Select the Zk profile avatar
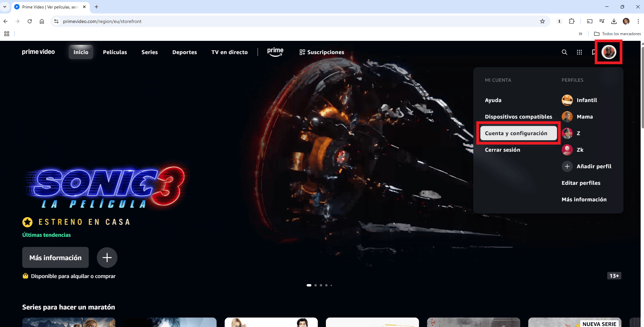Image resolution: width=644 pixels, height=327 pixels. click(x=567, y=150)
